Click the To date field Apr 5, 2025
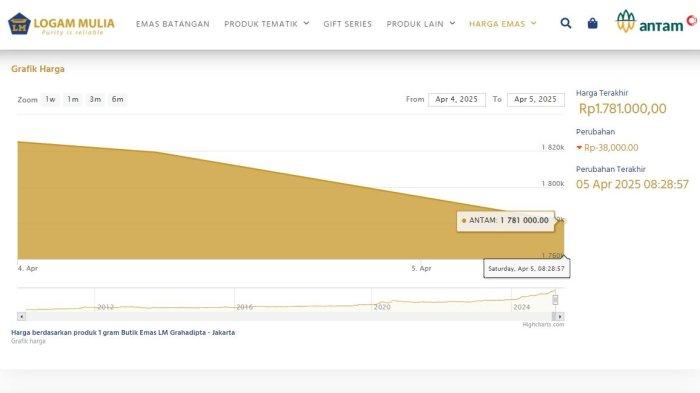Screen dimensions: 700x393 click(x=535, y=100)
